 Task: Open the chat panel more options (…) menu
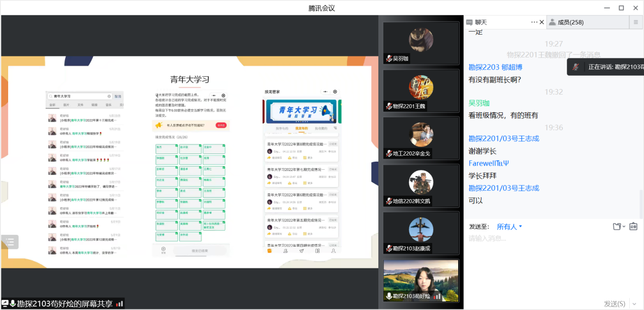(534, 22)
